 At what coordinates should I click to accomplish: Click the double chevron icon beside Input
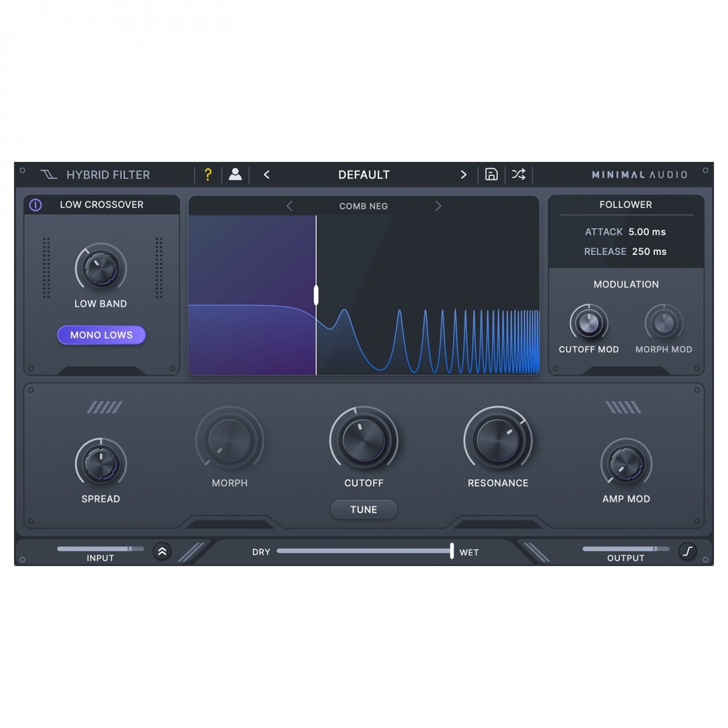click(x=162, y=551)
